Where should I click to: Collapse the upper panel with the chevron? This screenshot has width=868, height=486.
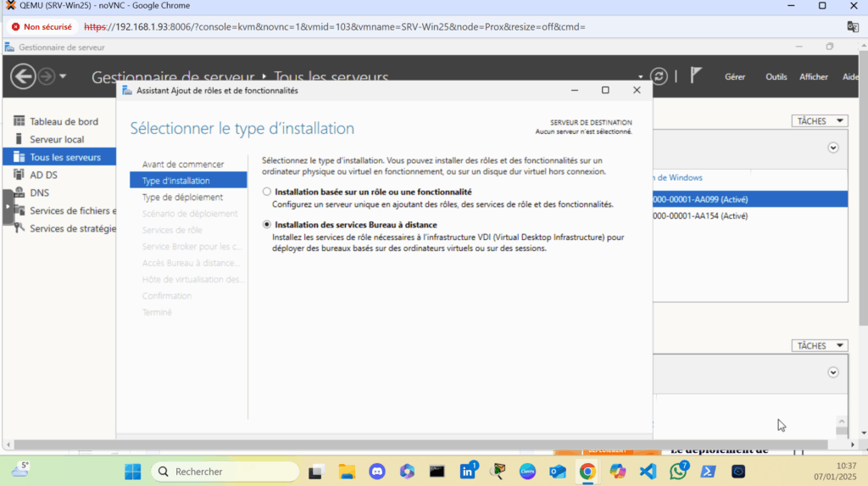pyautogui.click(x=833, y=148)
